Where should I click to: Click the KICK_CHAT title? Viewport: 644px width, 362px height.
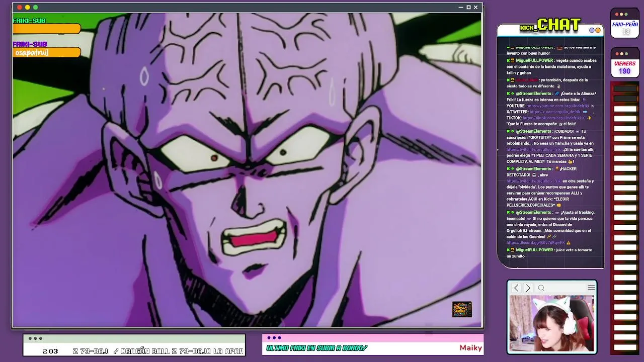(x=550, y=25)
